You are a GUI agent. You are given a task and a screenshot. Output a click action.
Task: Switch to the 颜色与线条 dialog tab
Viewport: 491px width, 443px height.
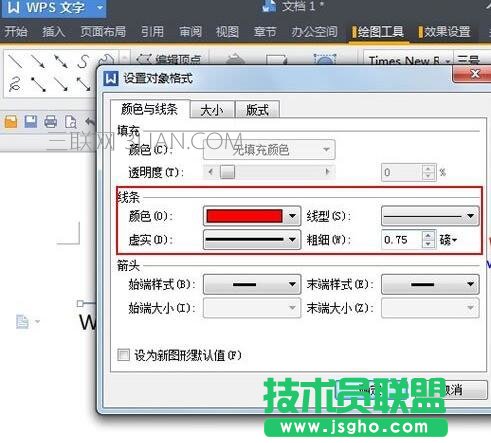coord(149,109)
